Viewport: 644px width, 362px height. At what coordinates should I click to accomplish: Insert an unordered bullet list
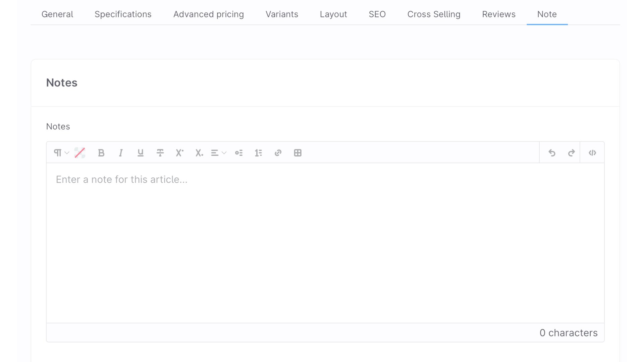(x=239, y=153)
